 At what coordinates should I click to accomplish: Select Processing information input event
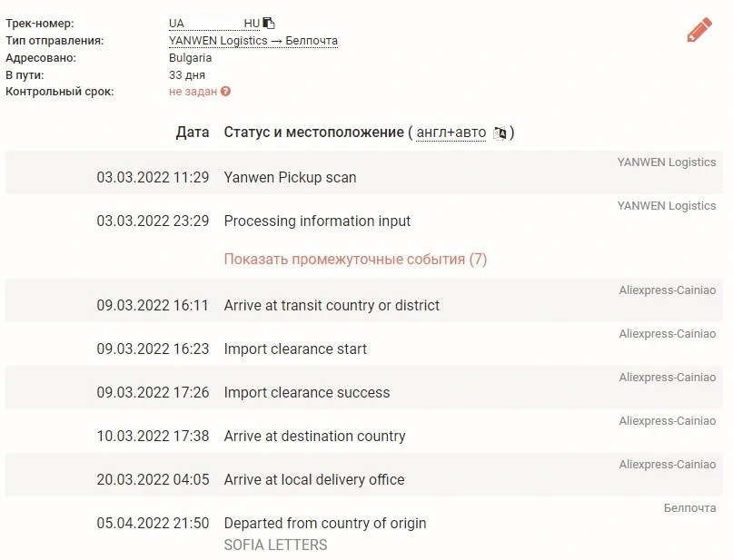pos(317,221)
